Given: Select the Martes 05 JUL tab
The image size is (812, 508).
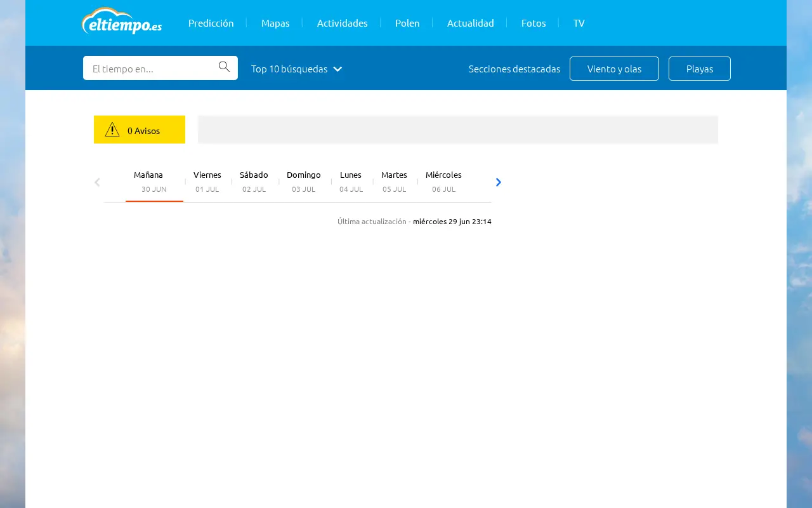Looking at the screenshot, I should [x=394, y=182].
